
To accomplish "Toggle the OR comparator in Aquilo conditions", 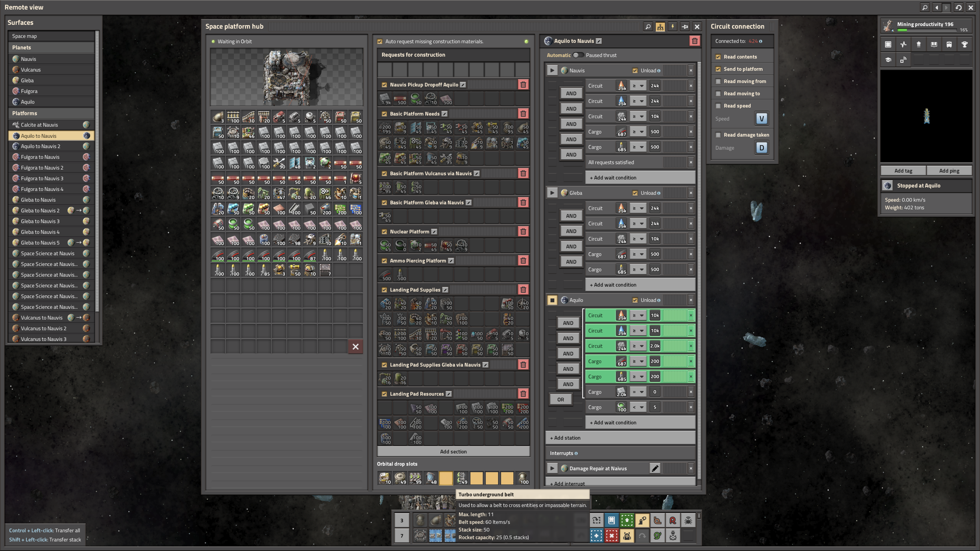I will pyautogui.click(x=560, y=400).
